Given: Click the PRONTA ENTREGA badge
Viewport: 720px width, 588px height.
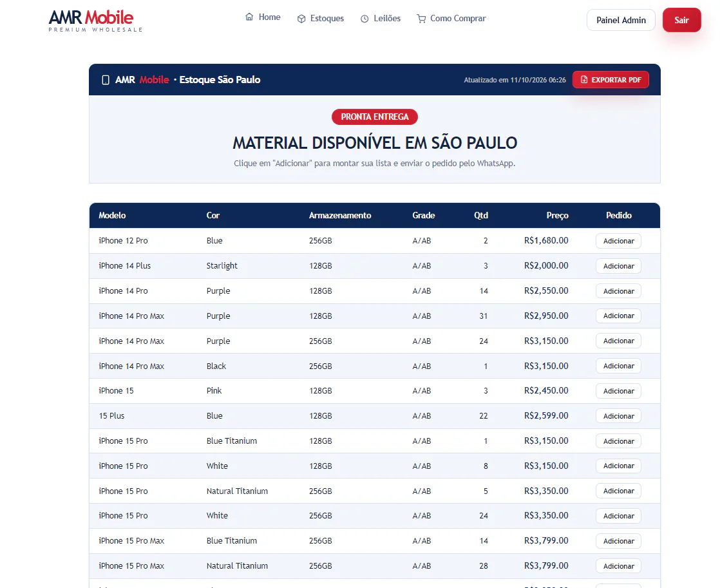Looking at the screenshot, I should pos(375,117).
